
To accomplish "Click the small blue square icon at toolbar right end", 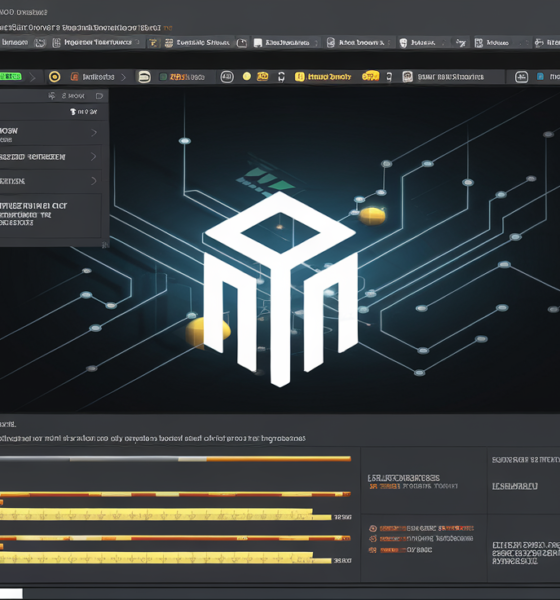I will point(540,77).
